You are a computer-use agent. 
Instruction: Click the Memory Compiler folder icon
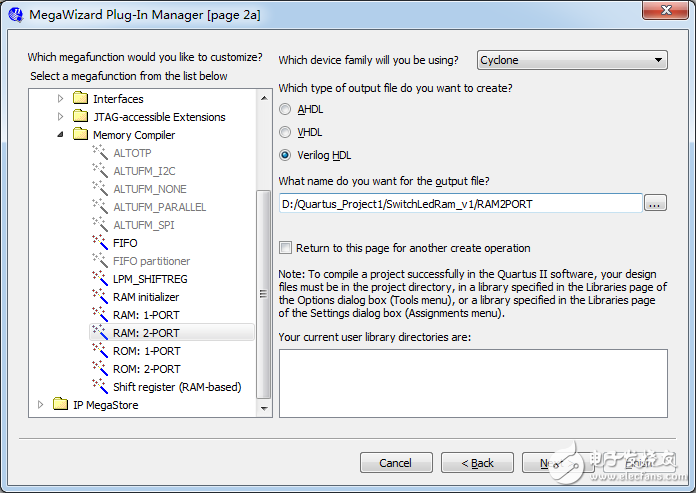[x=80, y=134]
